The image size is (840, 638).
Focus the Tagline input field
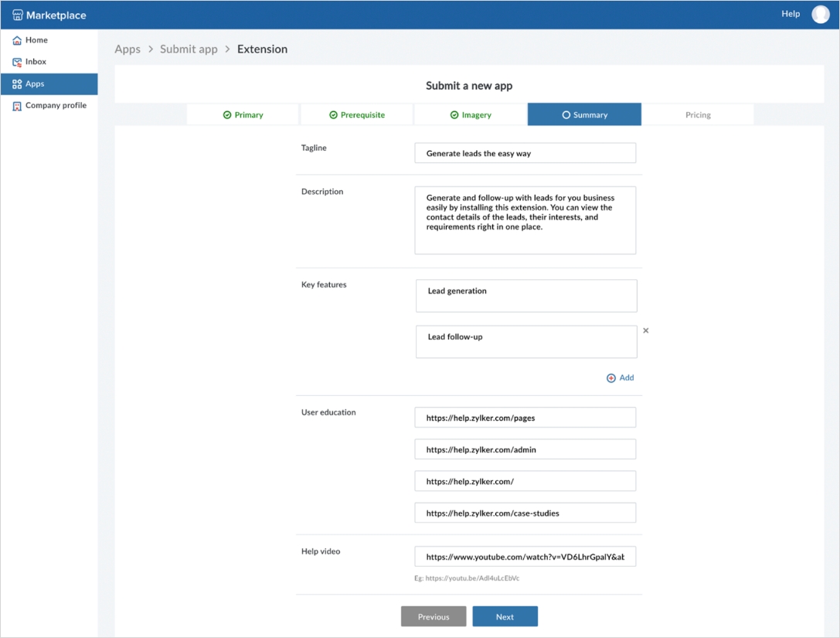pyautogui.click(x=525, y=153)
